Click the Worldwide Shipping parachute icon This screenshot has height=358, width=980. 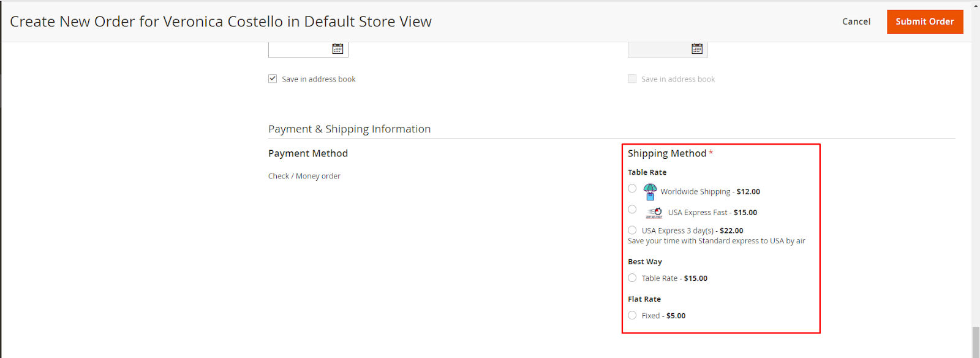[x=650, y=192]
